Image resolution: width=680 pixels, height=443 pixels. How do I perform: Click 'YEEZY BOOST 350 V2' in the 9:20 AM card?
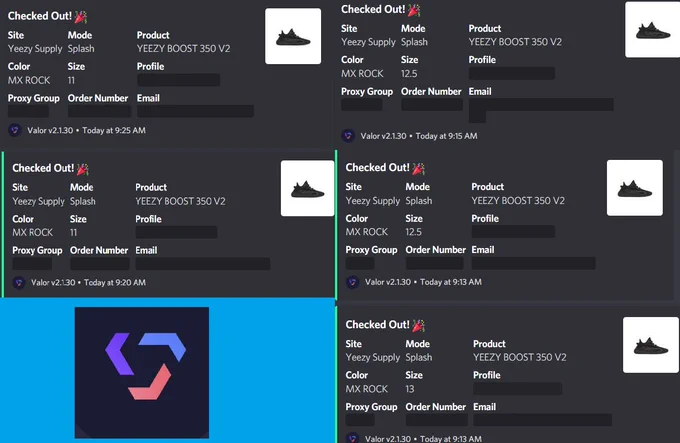pos(180,201)
